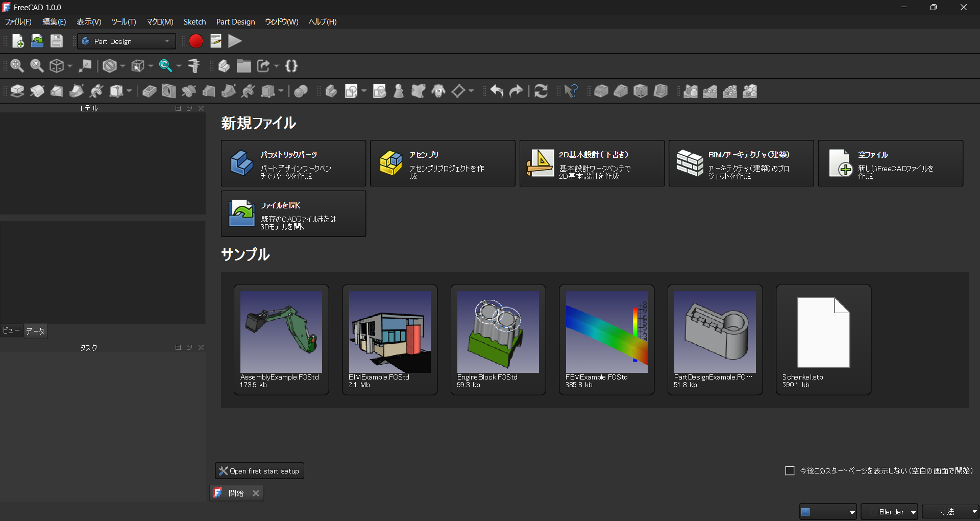
Task: Redo the action arrow
Action: click(x=517, y=91)
